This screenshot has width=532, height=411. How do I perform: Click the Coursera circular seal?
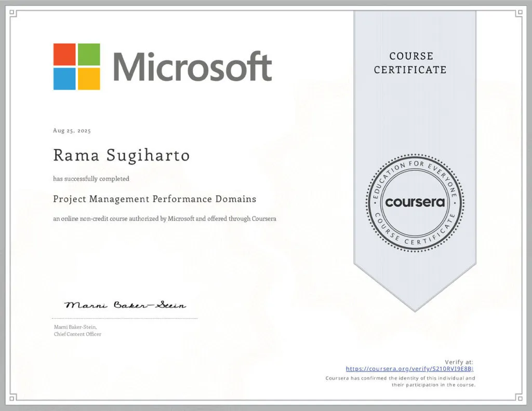click(415, 202)
